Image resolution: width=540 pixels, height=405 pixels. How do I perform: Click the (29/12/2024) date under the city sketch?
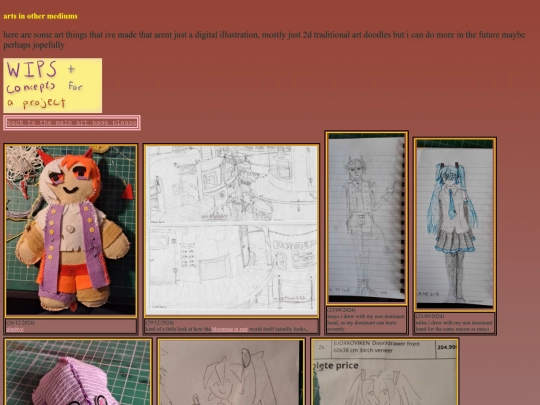(x=159, y=323)
